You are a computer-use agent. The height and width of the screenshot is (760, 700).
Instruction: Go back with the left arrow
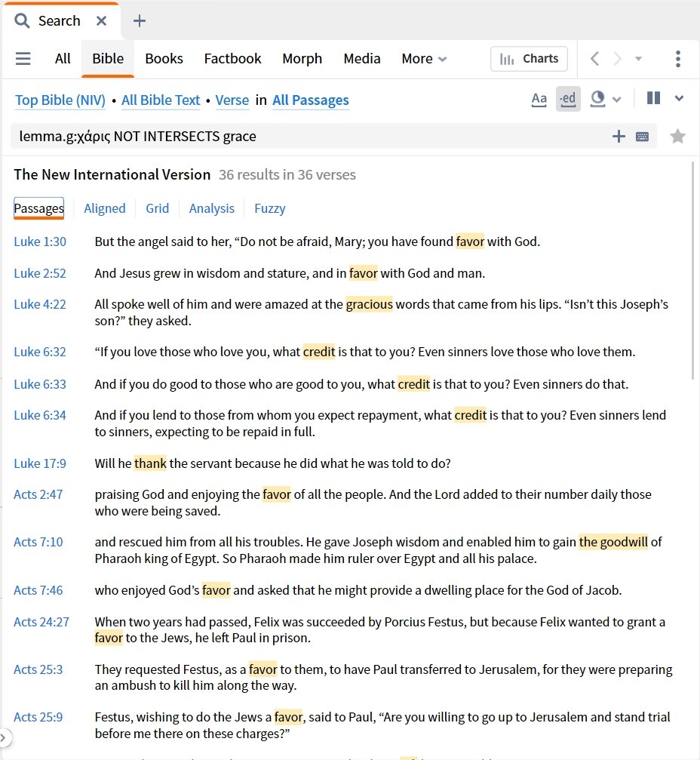point(595,59)
